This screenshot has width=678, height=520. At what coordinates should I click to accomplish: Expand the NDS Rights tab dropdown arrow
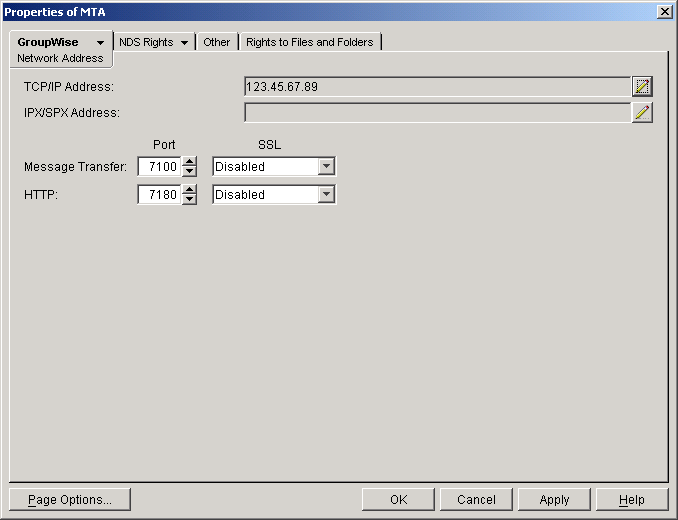pos(185,42)
